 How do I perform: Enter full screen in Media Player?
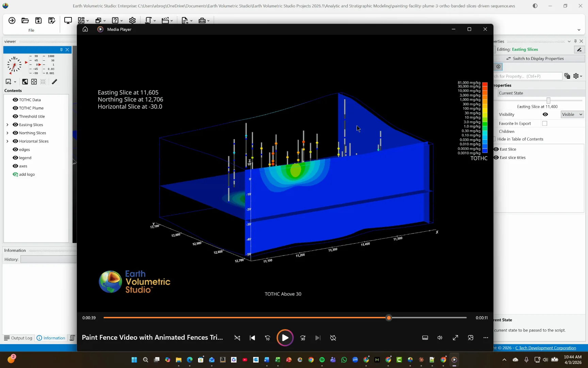(x=455, y=338)
